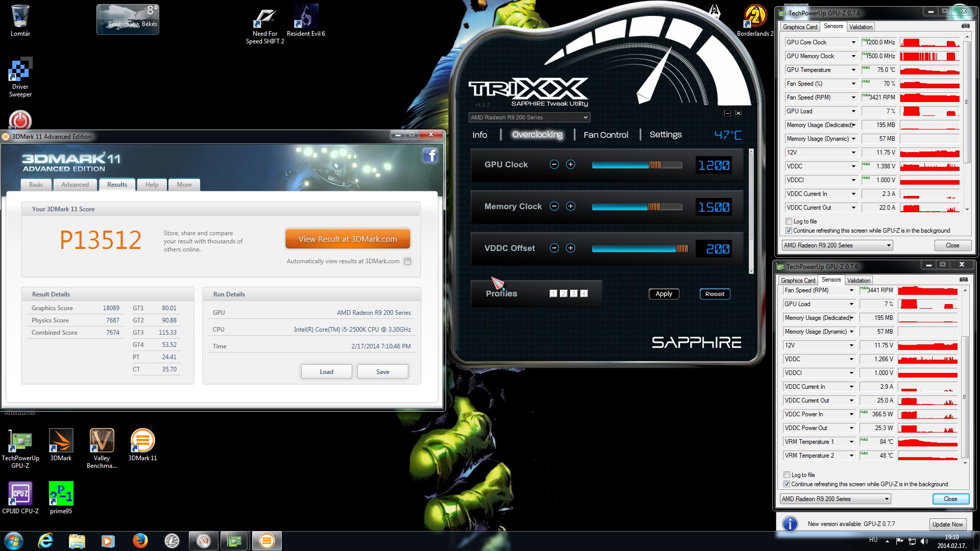Click the camera icon in upper GPU-Z window
This screenshot has height=551, width=980.
pyautogui.click(x=965, y=26)
